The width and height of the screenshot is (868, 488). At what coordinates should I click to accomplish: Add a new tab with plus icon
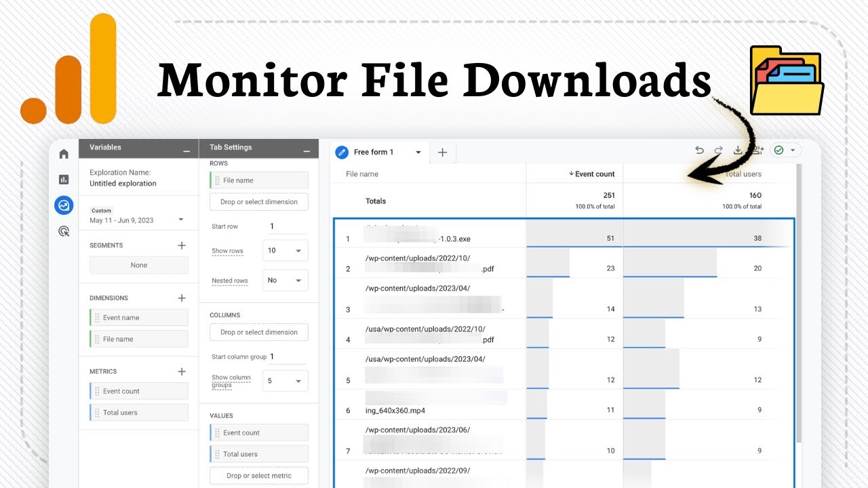tap(442, 152)
